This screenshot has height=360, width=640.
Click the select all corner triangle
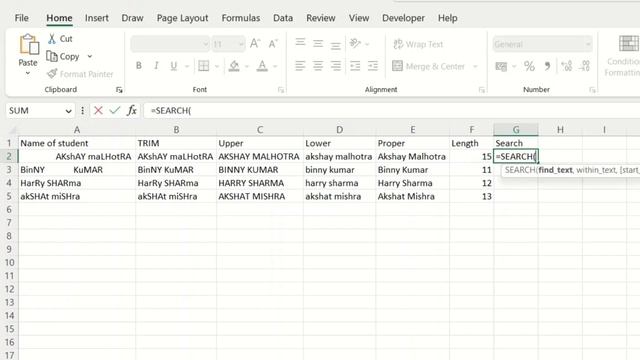coord(12,130)
